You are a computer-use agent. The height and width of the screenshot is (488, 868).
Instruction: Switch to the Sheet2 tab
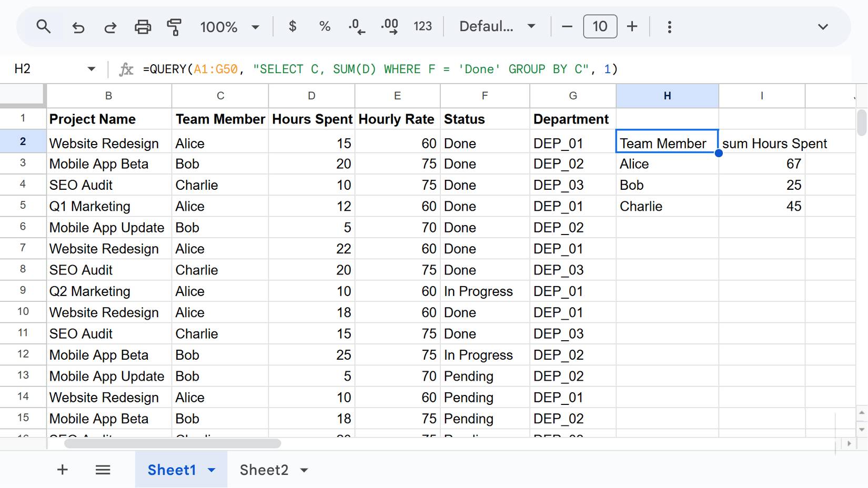pos(264,470)
